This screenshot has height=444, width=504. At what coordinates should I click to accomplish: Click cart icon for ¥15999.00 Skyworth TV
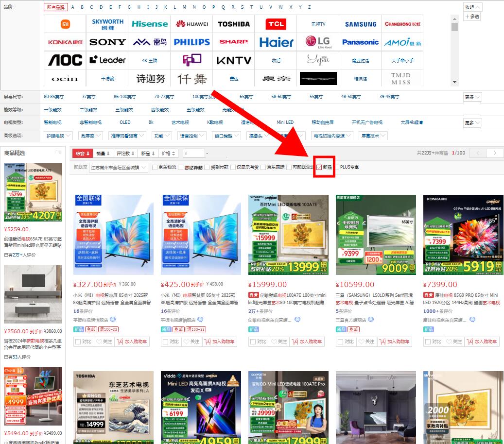click(x=295, y=342)
